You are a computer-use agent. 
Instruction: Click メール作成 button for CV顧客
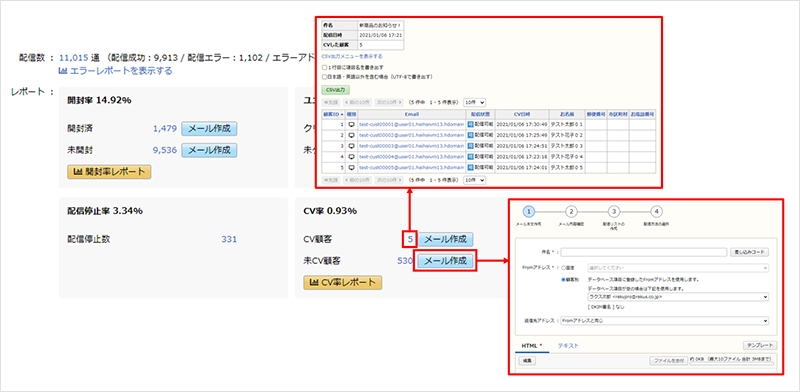[x=445, y=239]
